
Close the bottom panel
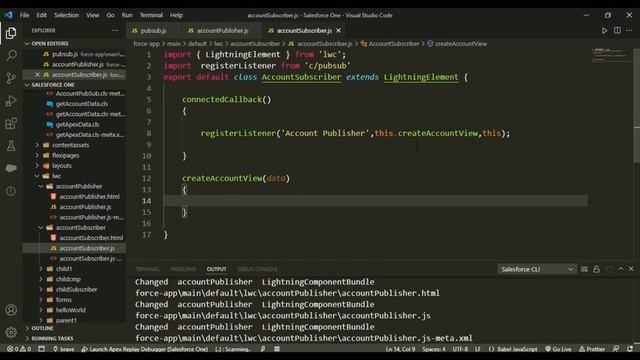pos(631,269)
